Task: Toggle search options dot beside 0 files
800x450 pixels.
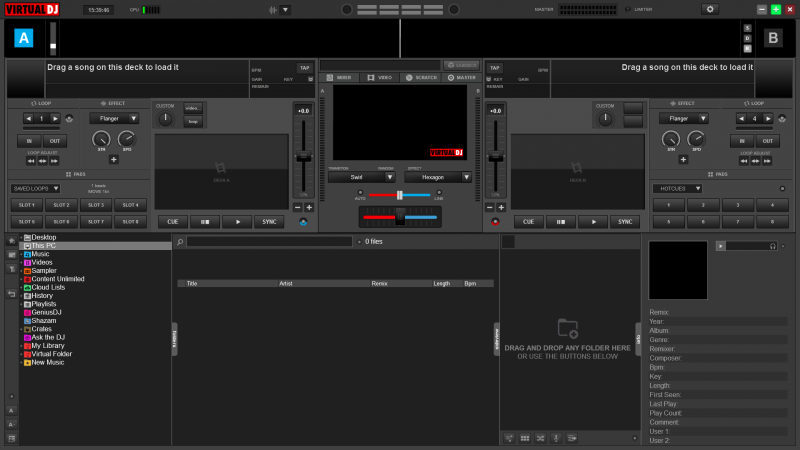Action: (x=359, y=242)
